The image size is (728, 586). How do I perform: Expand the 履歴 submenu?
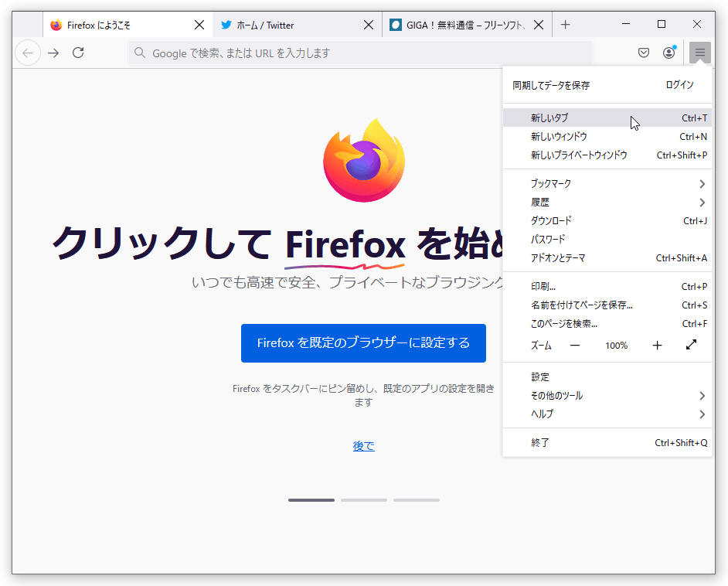click(x=607, y=202)
